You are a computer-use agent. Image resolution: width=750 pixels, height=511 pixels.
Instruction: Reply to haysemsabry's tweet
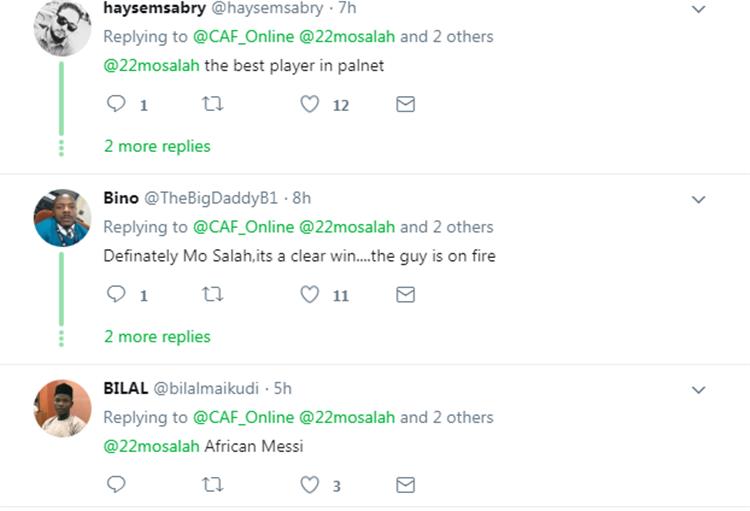pos(116,104)
